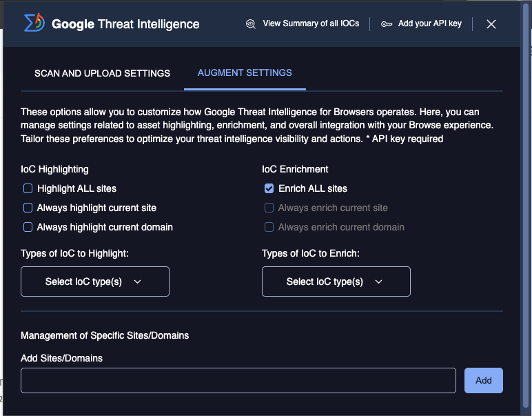Toggle Always enrich current site checkbox
This screenshot has height=416, width=532.
coord(269,208)
